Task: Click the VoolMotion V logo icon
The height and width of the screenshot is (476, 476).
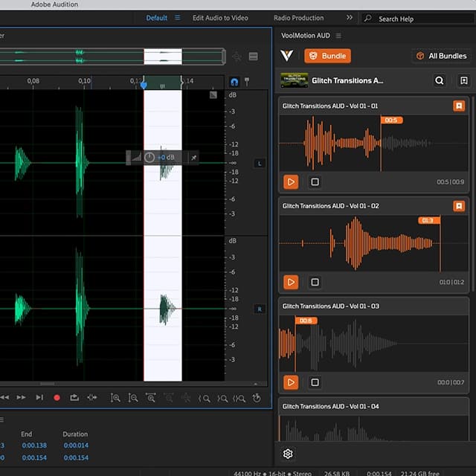Action: 286,56
